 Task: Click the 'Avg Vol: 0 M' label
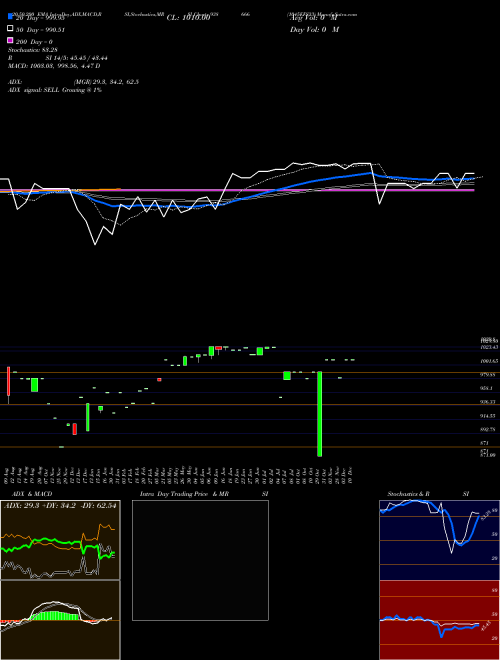[x=314, y=18]
